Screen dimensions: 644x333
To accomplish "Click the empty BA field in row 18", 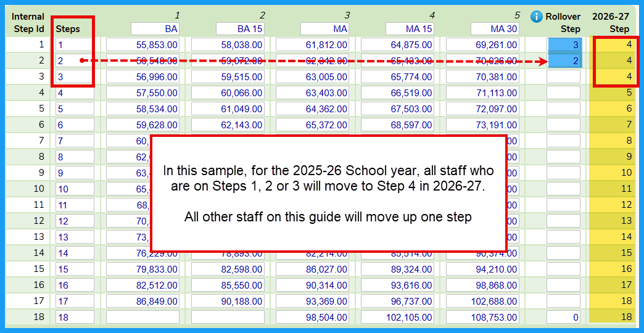I will point(143,317).
